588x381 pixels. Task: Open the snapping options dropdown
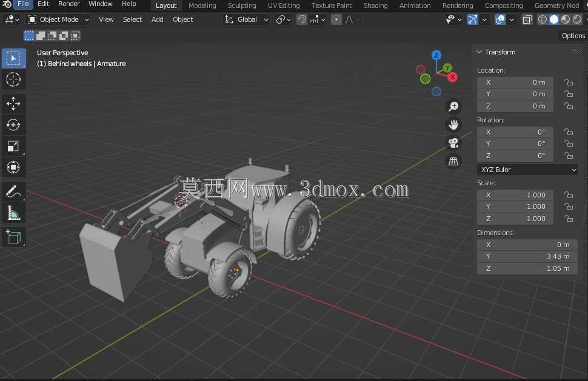tap(318, 19)
